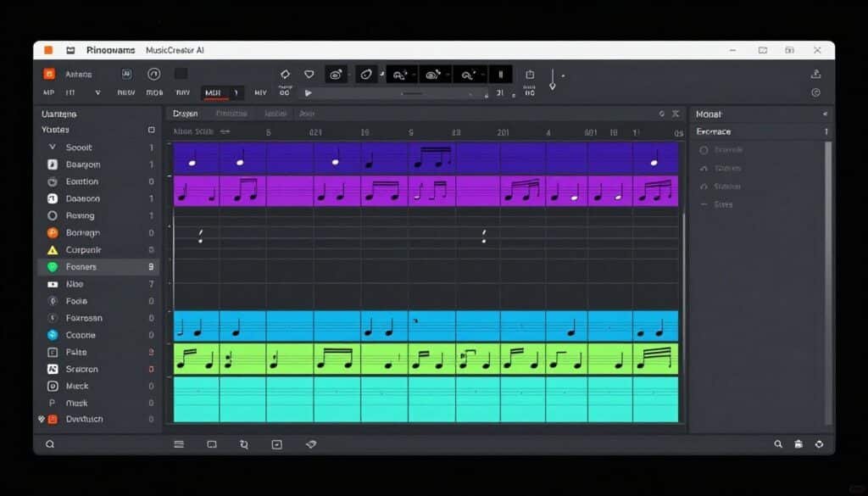The height and width of the screenshot is (496, 868).
Task: Click the trash icon at bottom right
Action: [x=798, y=444]
